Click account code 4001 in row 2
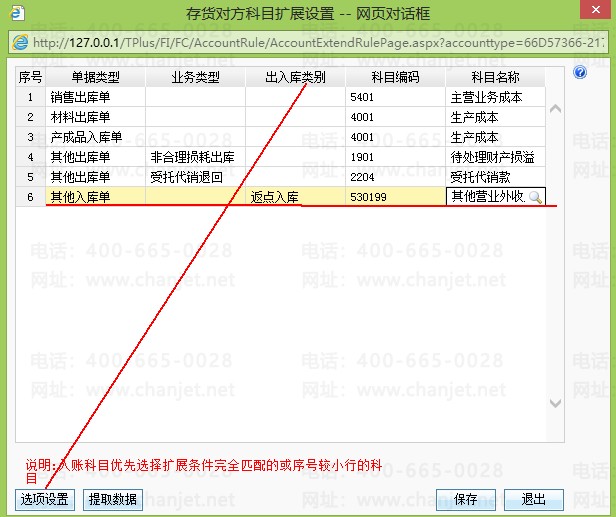Image resolution: width=616 pixels, height=517 pixels. click(x=395, y=117)
